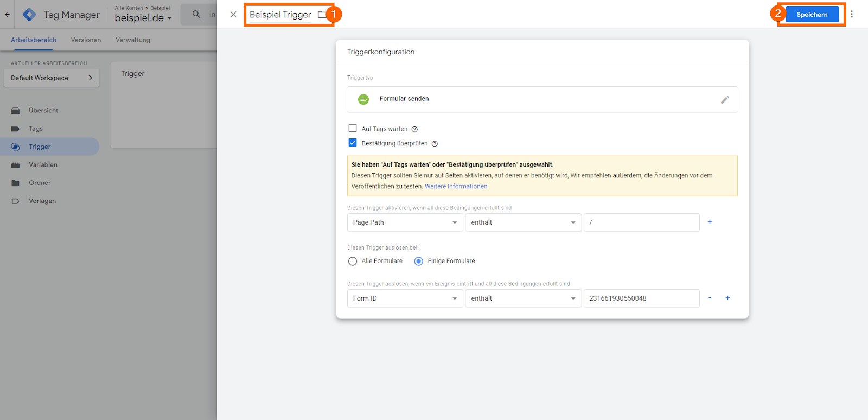Follow the Weitere Informationen link
Viewport: 868px width, 420px height.
[456, 187]
